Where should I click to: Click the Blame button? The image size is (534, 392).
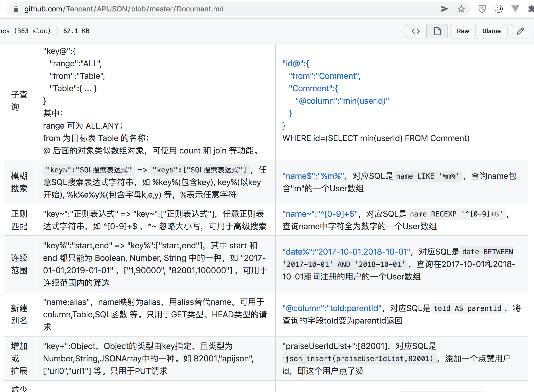point(491,31)
